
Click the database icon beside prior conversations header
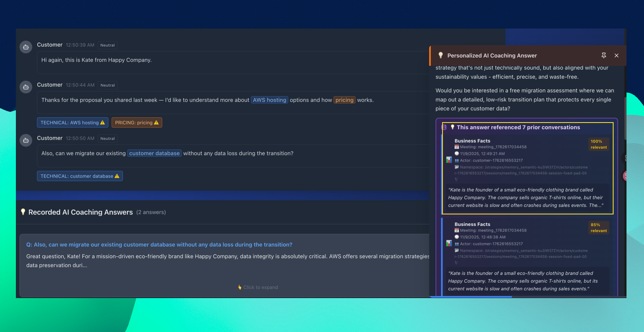coord(444,127)
